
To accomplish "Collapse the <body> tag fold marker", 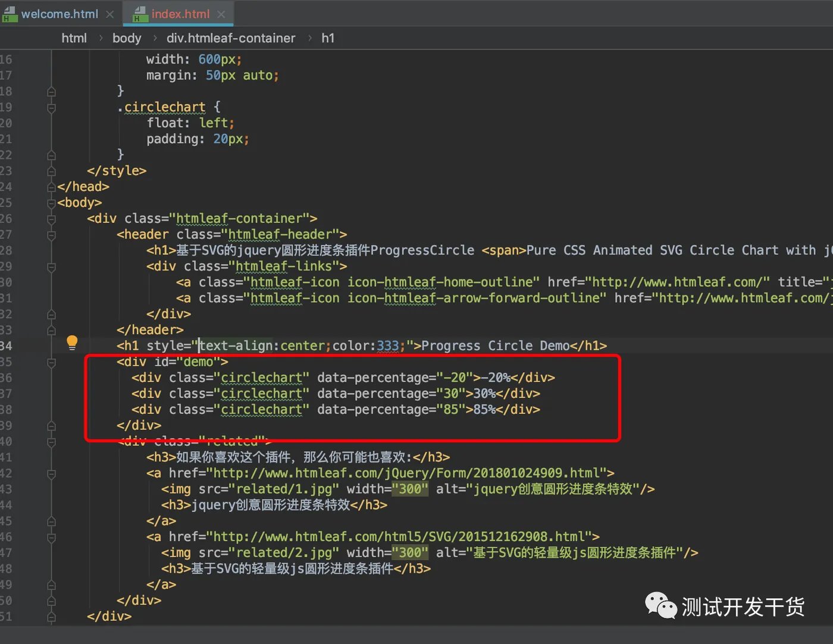I will pos(52,203).
